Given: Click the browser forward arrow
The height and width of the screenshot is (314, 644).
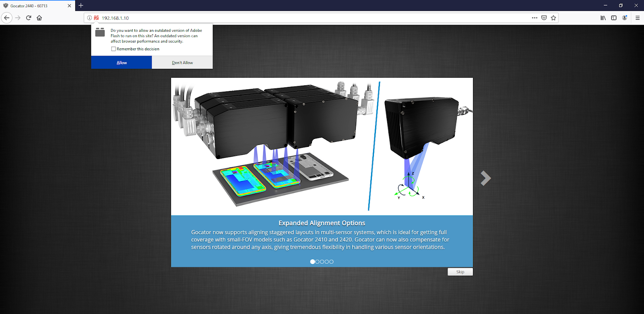Looking at the screenshot, I should pyautogui.click(x=18, y=18).
